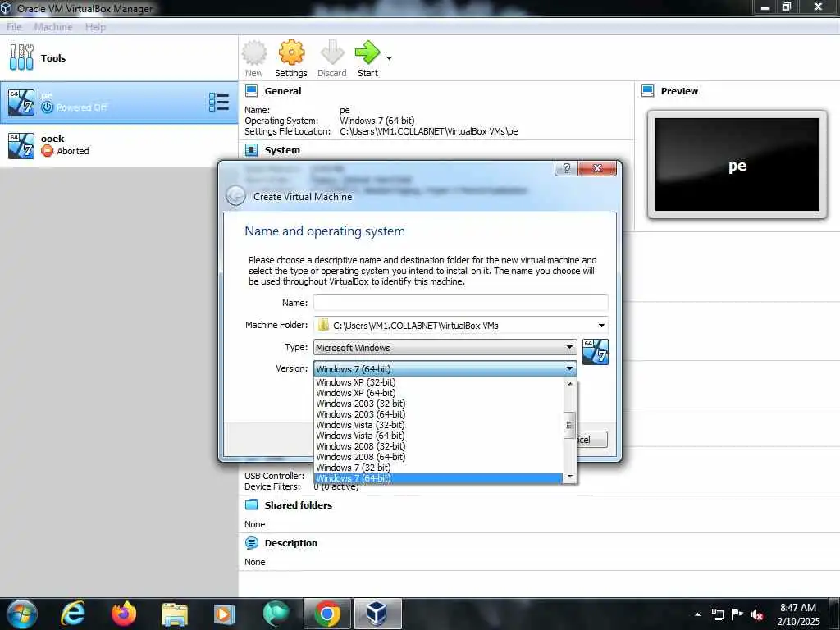The image size is (840, 630).
Task: Show hidden system tray icons
Action: pos(697,614)
